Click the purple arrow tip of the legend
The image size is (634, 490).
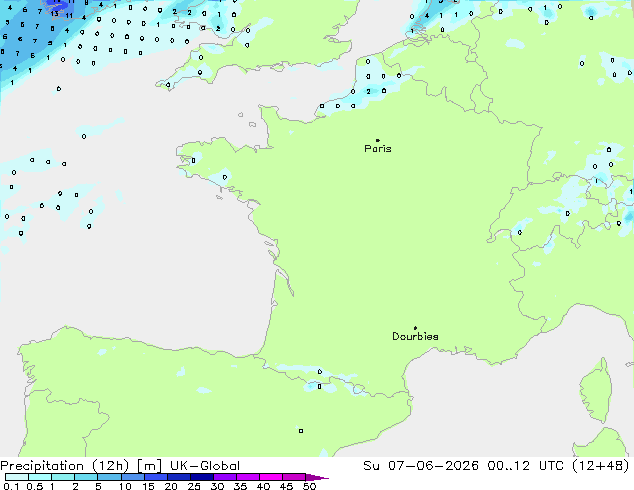pyautogui.click(x=317, y=477)
